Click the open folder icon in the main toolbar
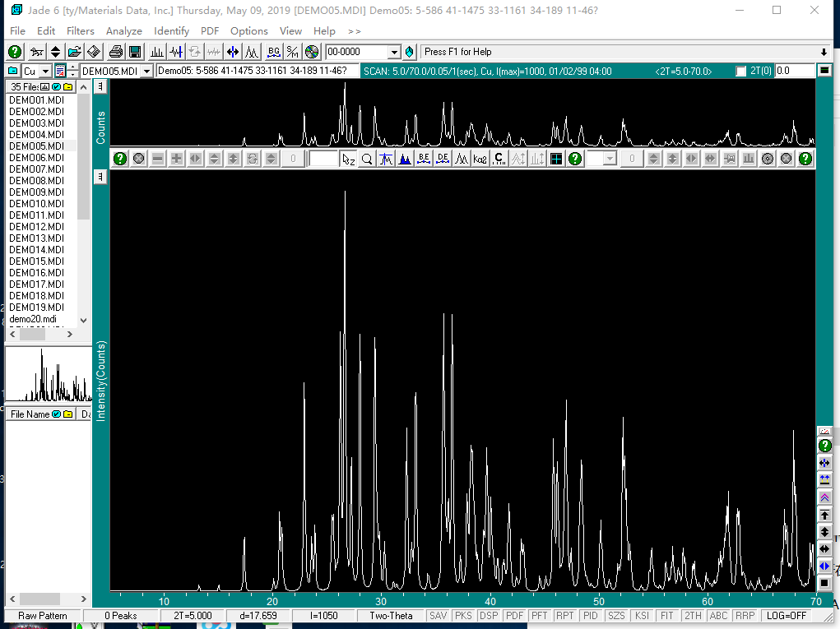Image resolution: width=840 pixels, height=629 pixels. pyautogui.click(x=75, y=52)
